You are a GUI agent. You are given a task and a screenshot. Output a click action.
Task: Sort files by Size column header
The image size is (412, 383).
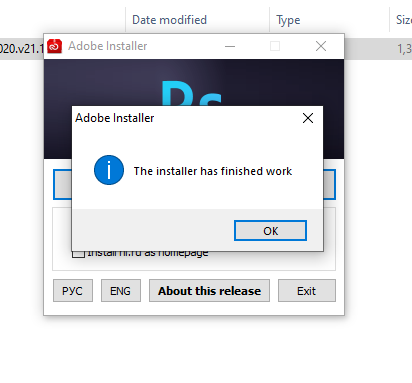(401, 20)
